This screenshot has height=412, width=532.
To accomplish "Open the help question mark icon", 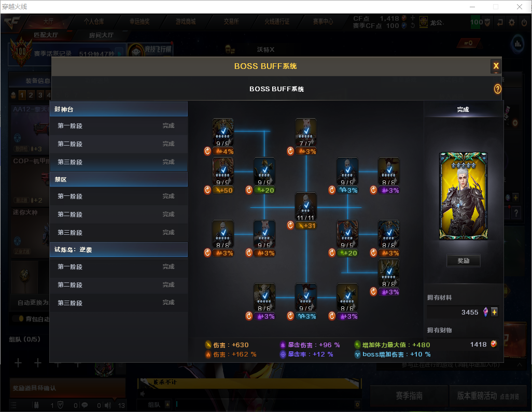I will (497, 89).
